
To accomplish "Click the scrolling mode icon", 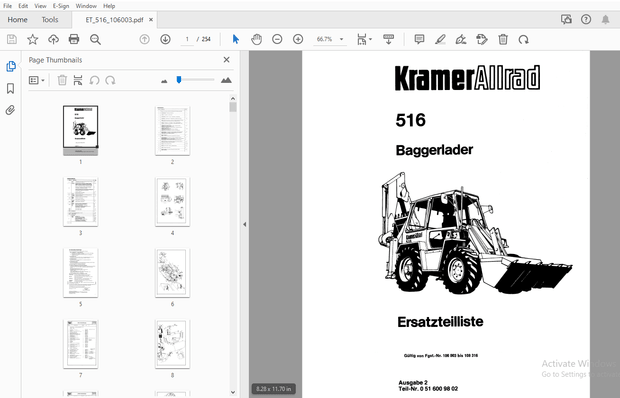I will click(389, 39).
